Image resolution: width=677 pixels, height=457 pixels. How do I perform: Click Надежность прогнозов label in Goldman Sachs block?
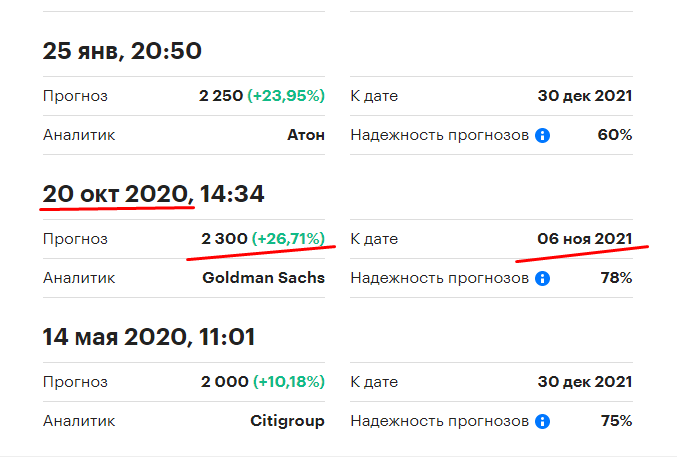point(439,278)
